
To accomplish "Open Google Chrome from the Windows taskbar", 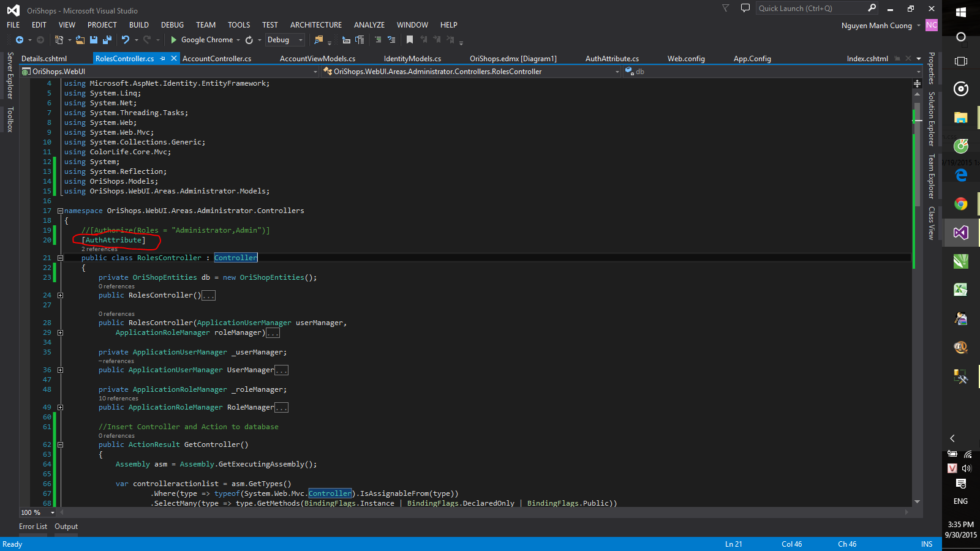I will 961,204.
